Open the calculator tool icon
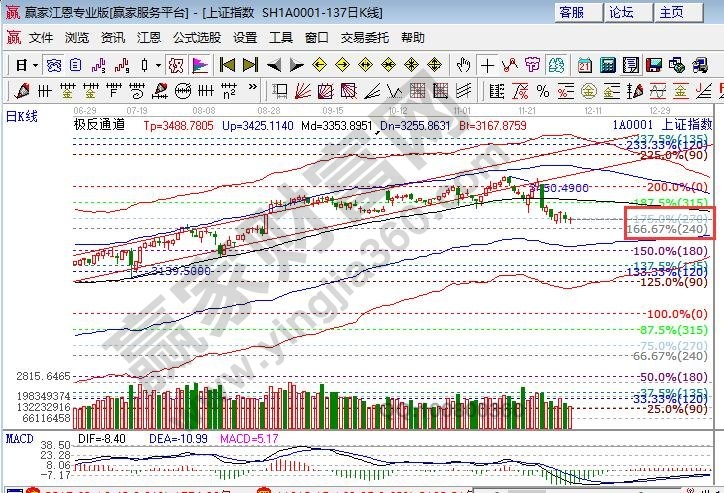724x493 pixels. [x=607, y=65]
